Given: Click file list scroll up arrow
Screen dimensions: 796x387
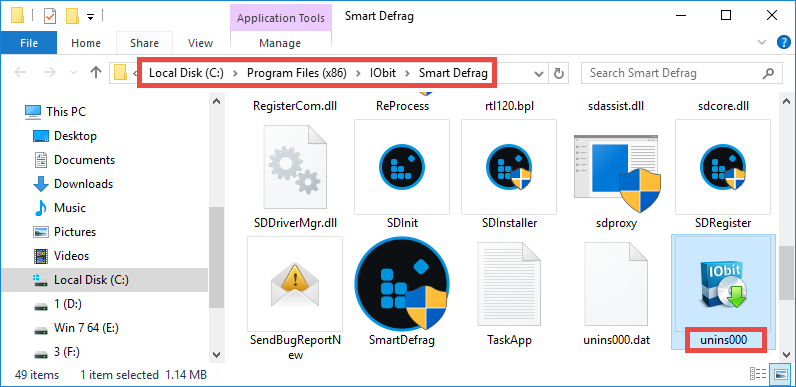Looking at the screenshot, I should [x=786, y=101].
